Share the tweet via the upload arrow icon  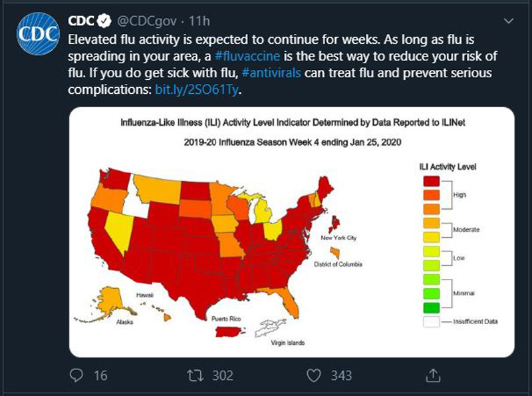click(433, 375)
